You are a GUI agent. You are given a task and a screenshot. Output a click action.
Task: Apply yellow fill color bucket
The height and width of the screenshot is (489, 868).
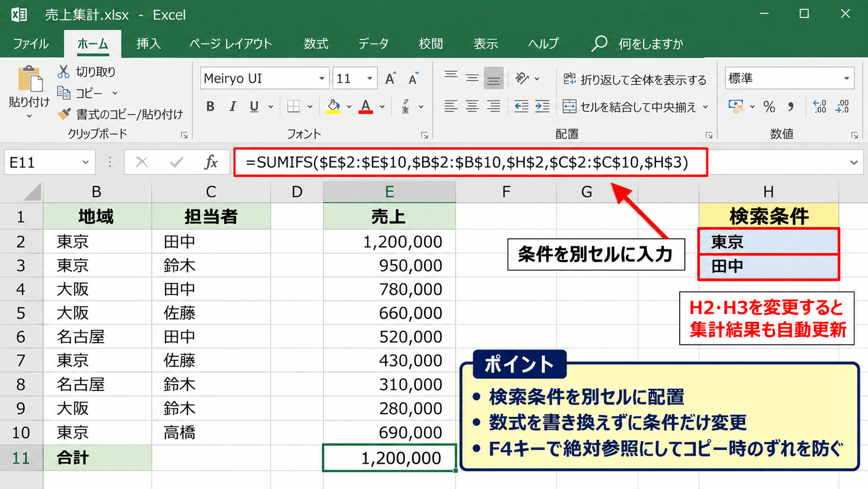333,107
